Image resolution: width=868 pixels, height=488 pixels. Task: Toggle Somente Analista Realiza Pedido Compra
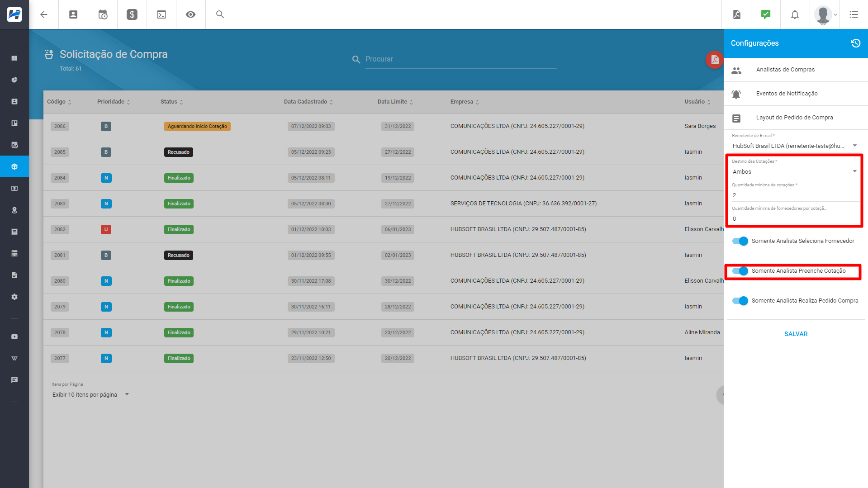[x=740, y=301]
